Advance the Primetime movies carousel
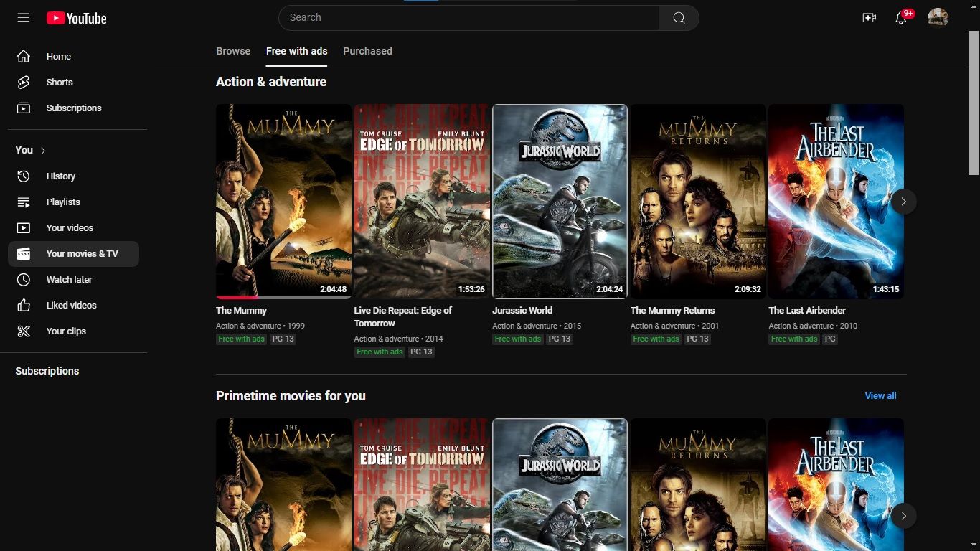980x551 pixels. [x=904, y=516]
